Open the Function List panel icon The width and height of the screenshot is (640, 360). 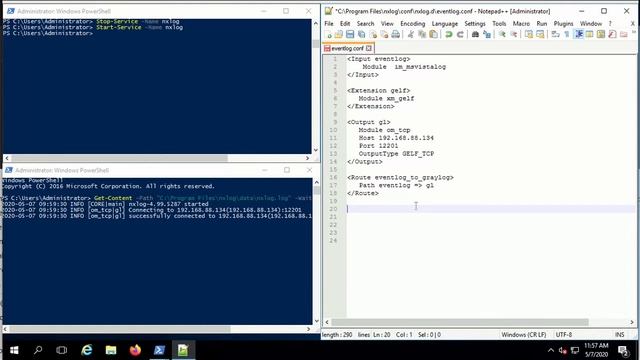pos(612,35)
